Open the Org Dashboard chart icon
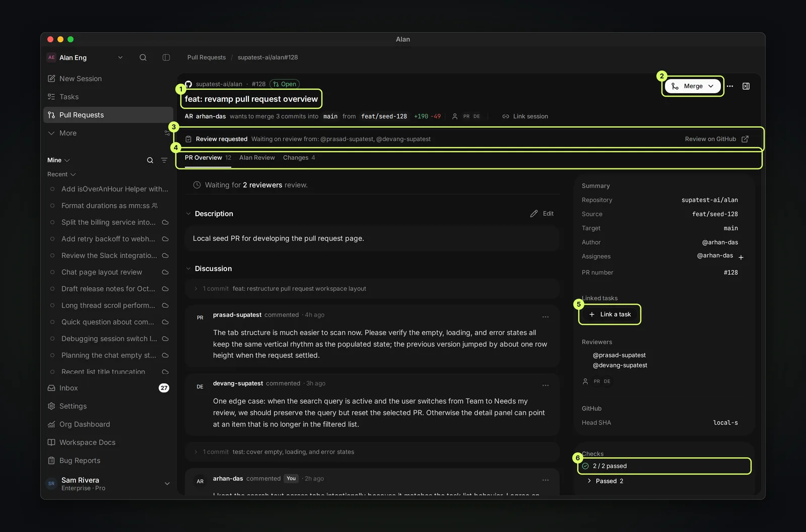The width and height of the screenshot is (806, 532). point(51,424)
